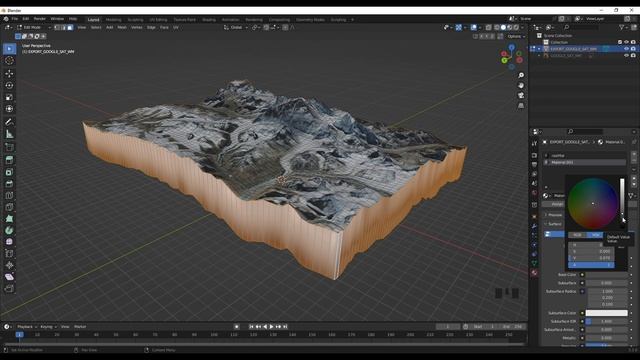Click the Metallic value field

607,338
